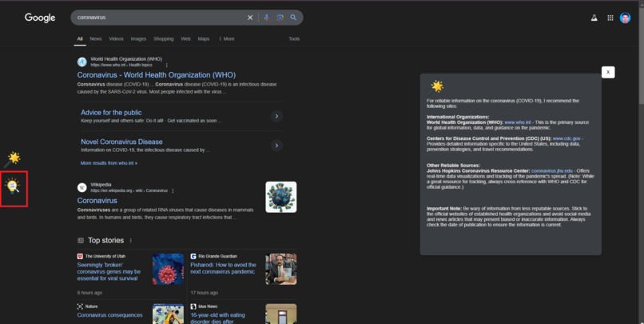The height and width of the screenshot is (324, 644).
Task: Click 'Rio Grande Guardian' source label
Action: (x=217, y=256)
